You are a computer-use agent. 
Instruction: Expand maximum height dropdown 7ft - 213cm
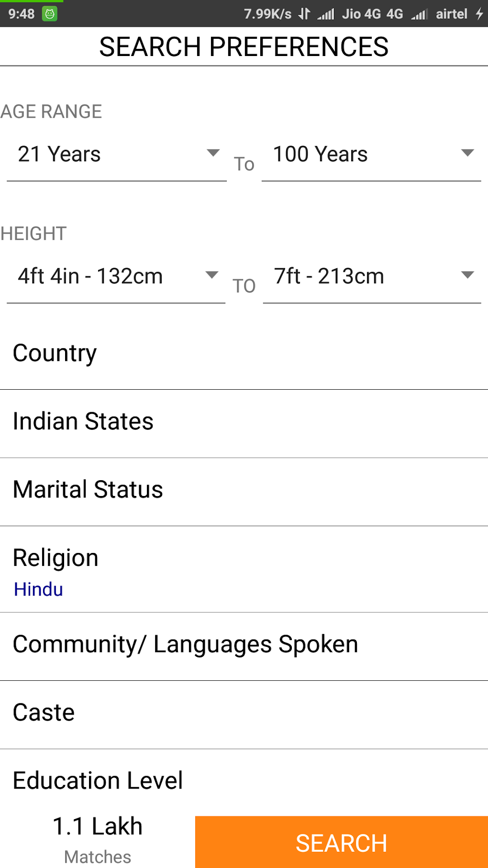[372, 277]
